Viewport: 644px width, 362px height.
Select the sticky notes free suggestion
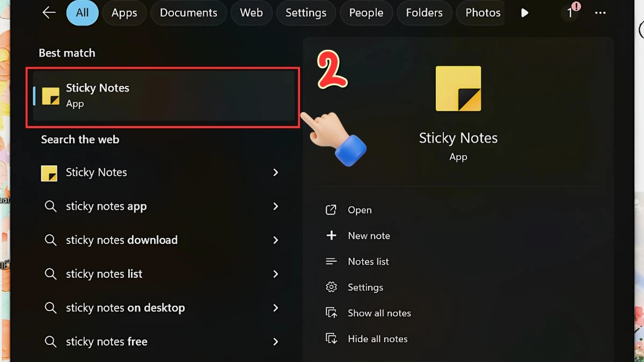[106, 342]
